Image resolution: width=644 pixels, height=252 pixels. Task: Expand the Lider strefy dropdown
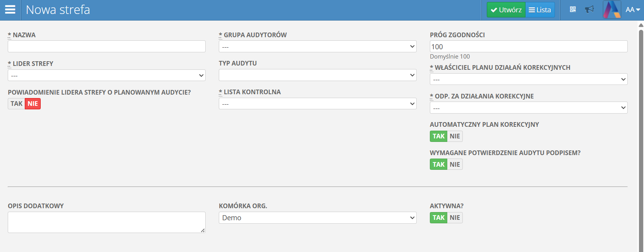[106, 76]
